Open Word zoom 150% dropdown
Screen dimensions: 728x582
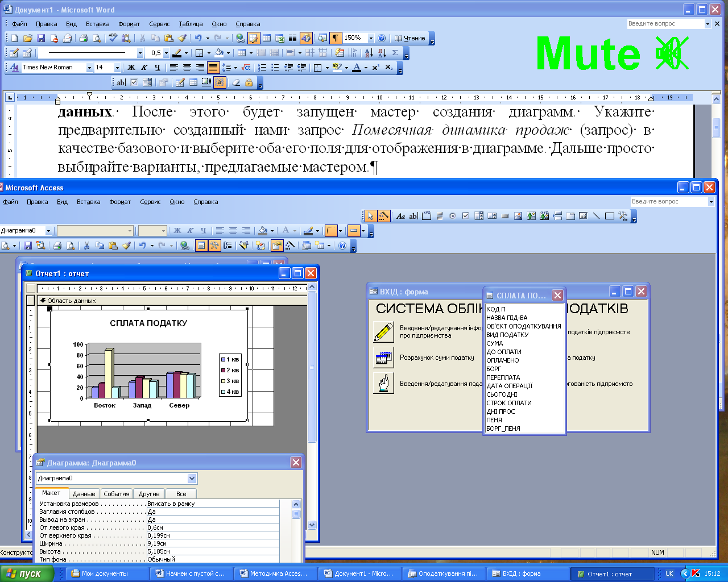(371, 38)
